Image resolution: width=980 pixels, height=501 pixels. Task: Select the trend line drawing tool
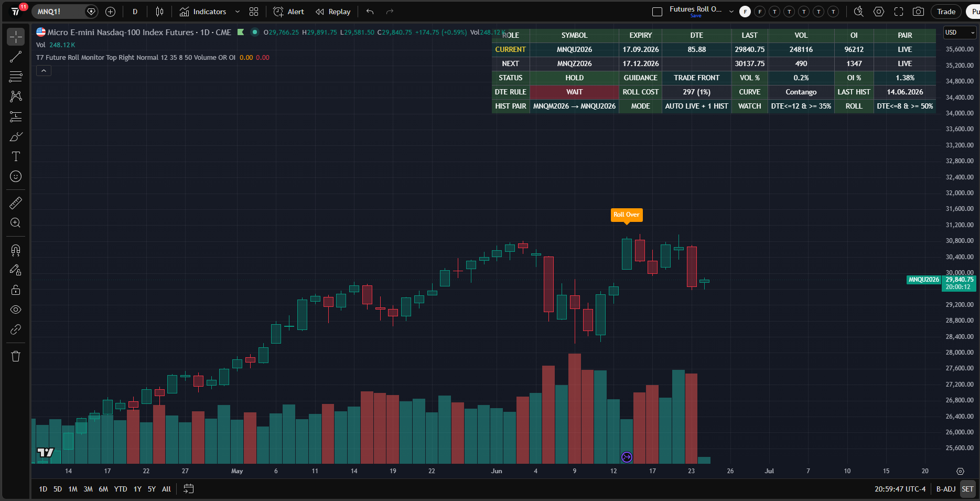[16, 57]
